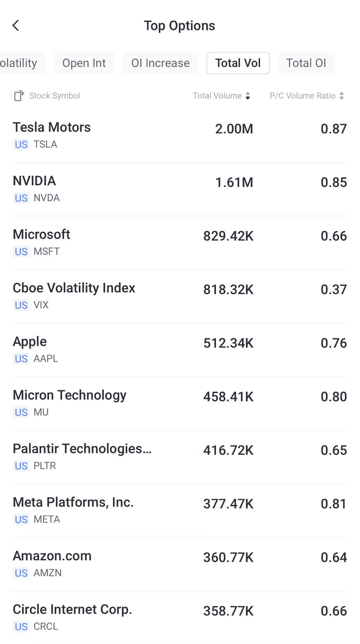This screenshot has height=644, width=360.
Task: Open Circle Internet Corp. options
Action: coord(180,617)
